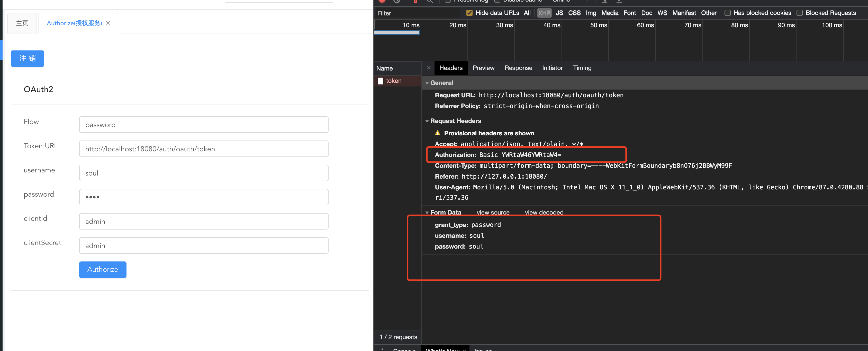Uncheck the Hide data URLs checkbox

pyautogui.click(x=469, y=13)
